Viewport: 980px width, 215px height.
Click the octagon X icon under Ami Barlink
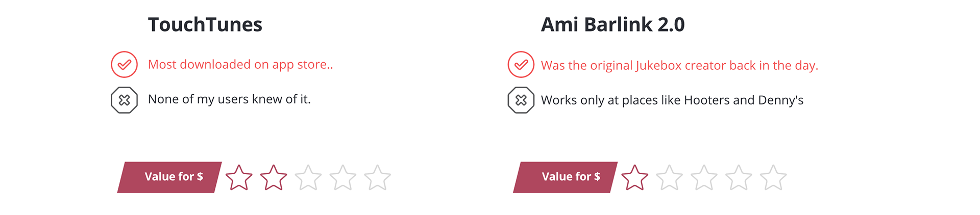point(521,100)
